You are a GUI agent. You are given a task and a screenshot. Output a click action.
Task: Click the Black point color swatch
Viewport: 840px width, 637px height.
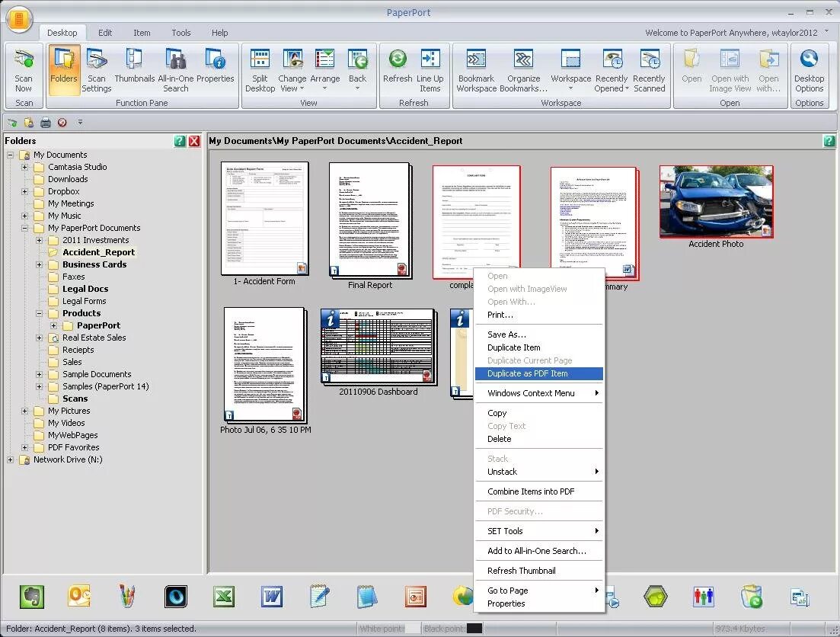click(474, 629)
